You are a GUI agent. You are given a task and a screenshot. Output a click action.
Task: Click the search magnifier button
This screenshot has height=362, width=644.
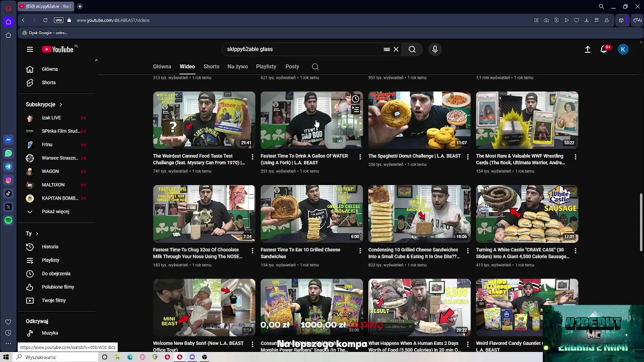point(412,49)
